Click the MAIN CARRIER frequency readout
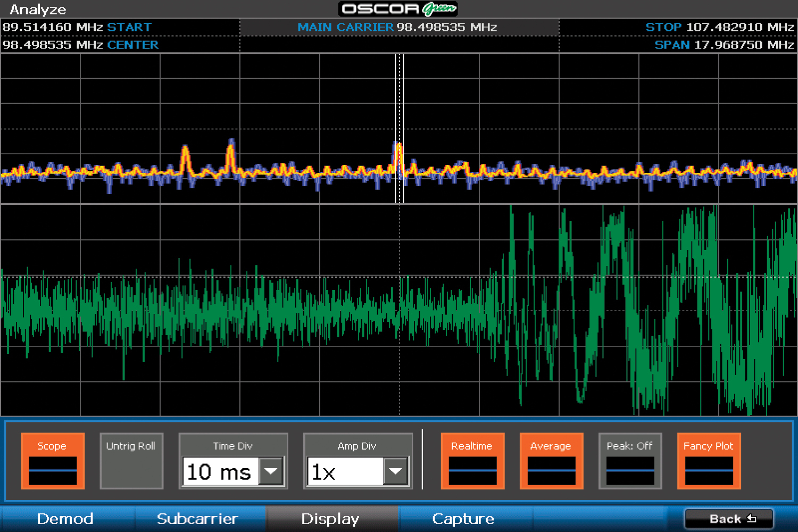The height and width of the screenshot is (532, 798). (397, 27)
